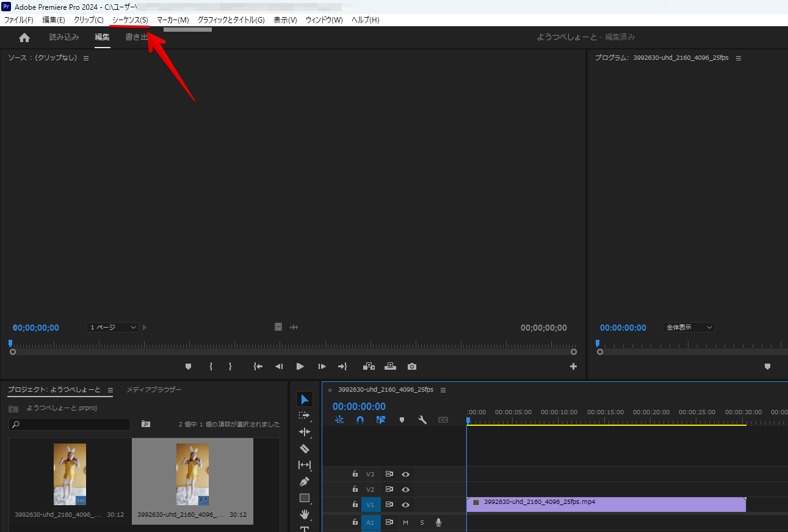
Task: Open the シーケンス menu
Action: tap(129, 20)
